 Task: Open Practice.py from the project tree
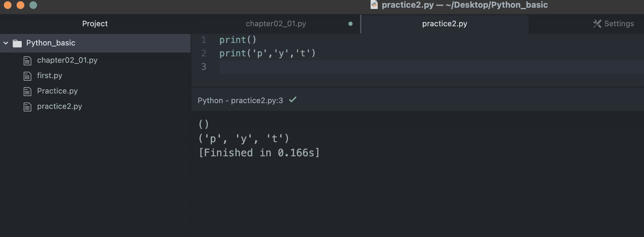click(x=57, y=91)
